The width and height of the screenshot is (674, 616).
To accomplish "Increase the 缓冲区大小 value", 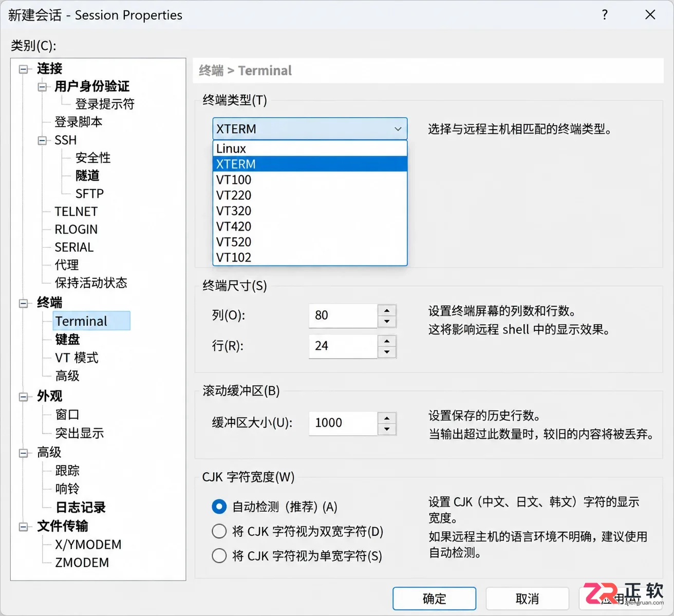I will 387,417.
